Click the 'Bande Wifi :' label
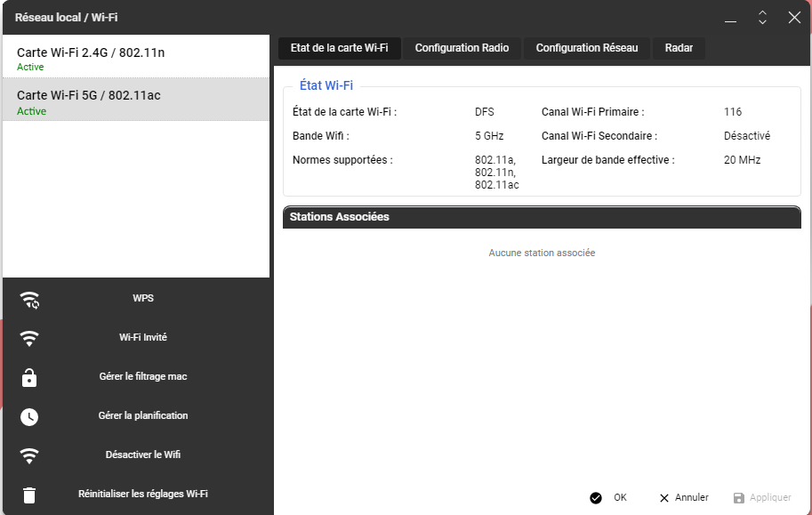This screenshot has width=812, height=515. point(320,136)
